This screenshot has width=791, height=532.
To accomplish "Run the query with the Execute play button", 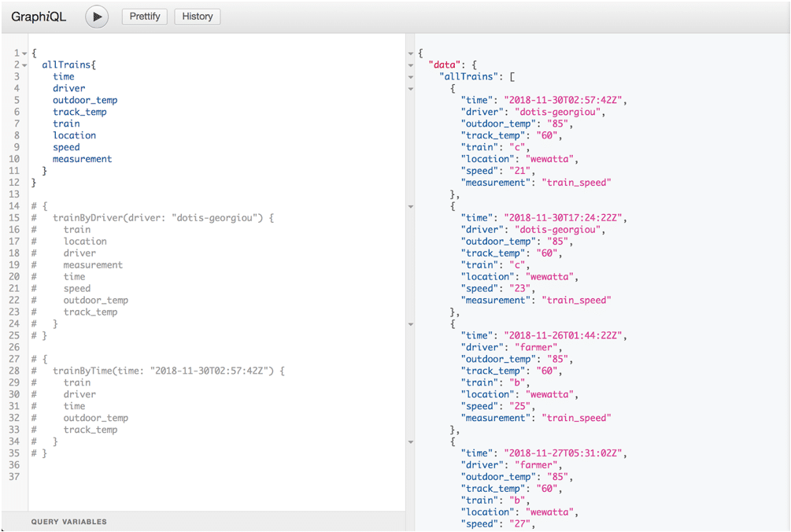I will click(97, 17).
